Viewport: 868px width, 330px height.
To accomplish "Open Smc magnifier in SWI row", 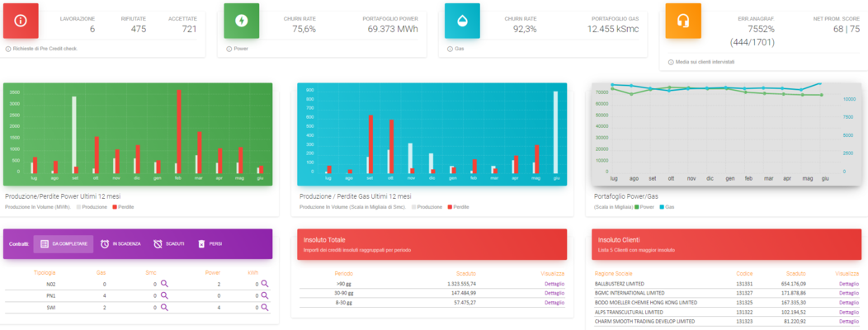I will (x=164, y=307).
